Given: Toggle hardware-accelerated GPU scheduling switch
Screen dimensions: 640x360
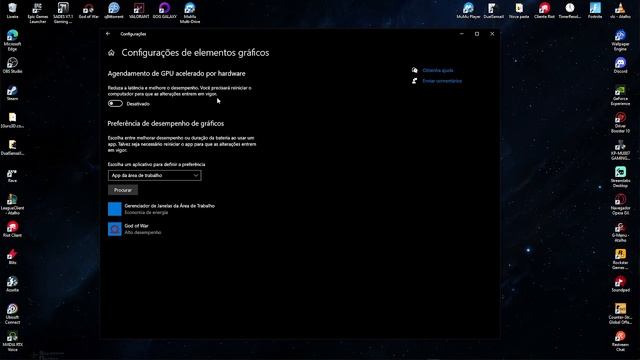Looking at the screenshot, I should tap(115, 104).
